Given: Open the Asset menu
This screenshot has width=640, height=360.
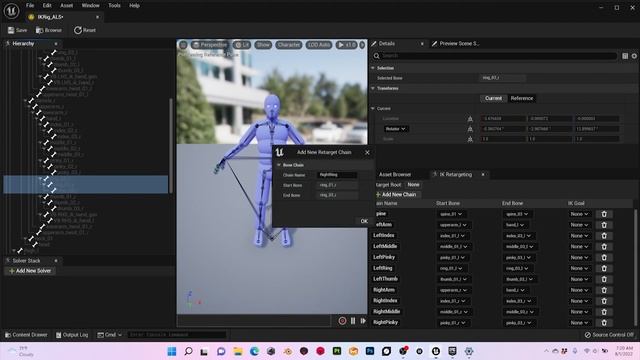Looking at the screenshot, I should 66,6.
